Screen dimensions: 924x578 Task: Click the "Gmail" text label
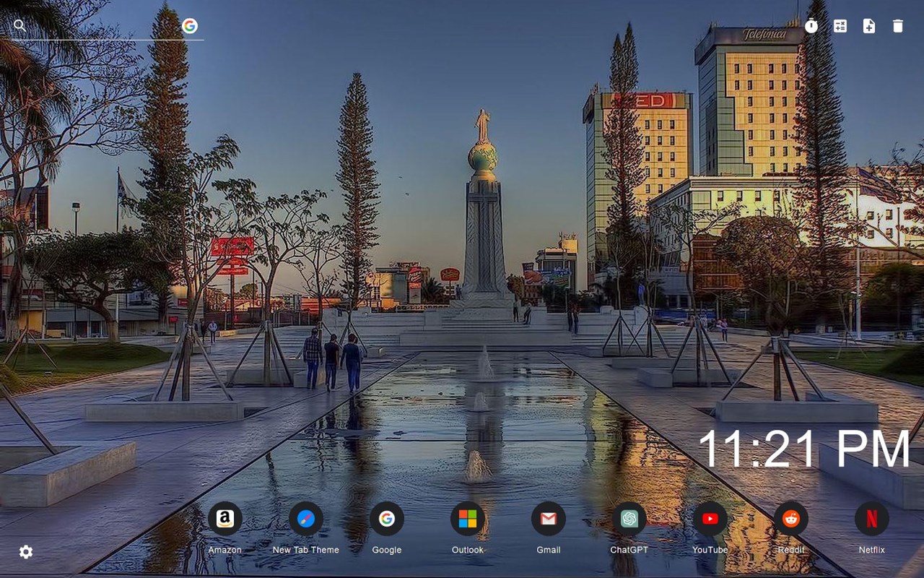tap(549, 550)
